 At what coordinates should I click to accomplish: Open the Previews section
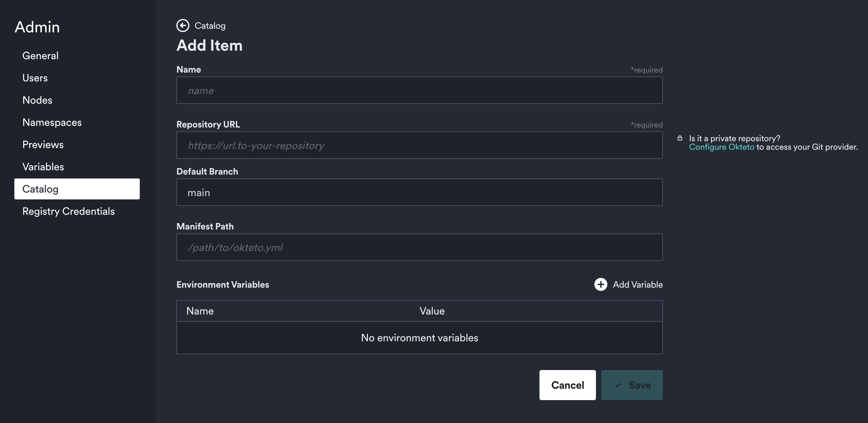[x=43, y=144]
